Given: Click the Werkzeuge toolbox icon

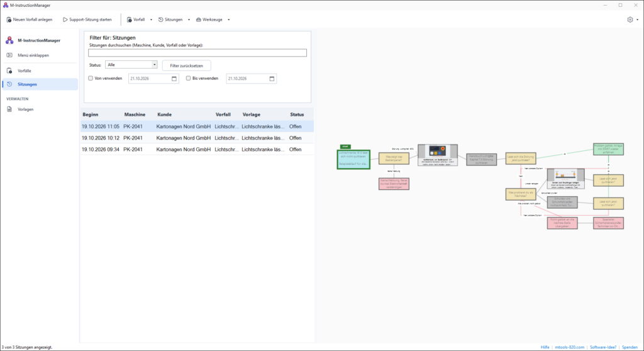Looking at the screenshot, I should click(x=198, y=19).
